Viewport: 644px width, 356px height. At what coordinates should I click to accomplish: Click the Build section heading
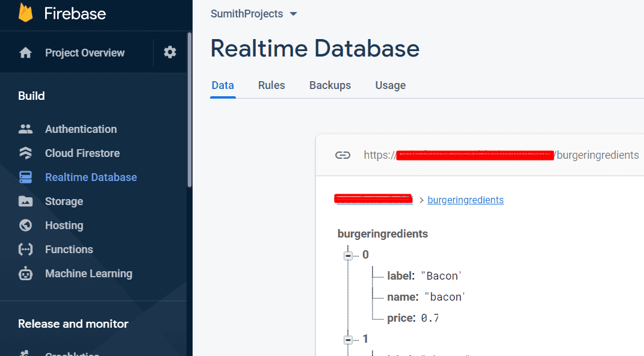(31, 96)
